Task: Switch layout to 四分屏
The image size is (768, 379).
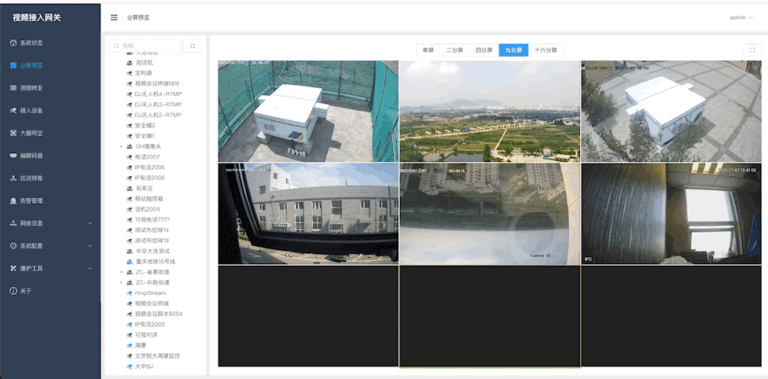Action: 484,50
